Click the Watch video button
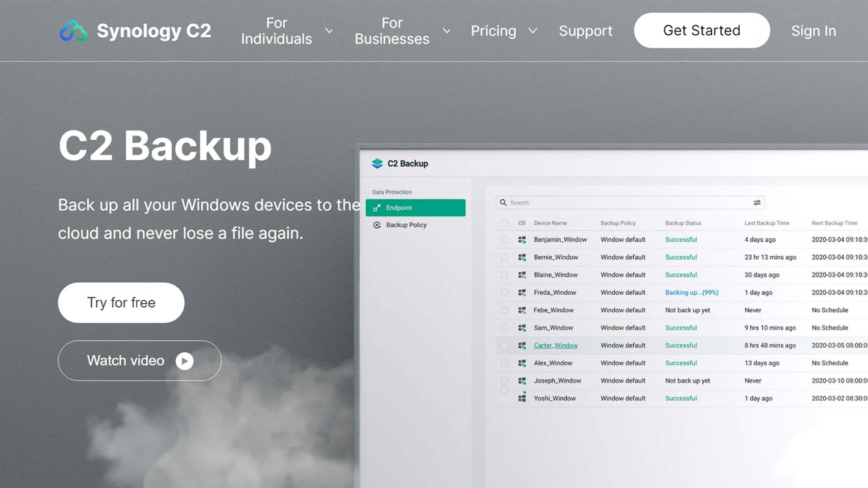Viewport: 868px width, 488px height. click(x=140, y=361)
